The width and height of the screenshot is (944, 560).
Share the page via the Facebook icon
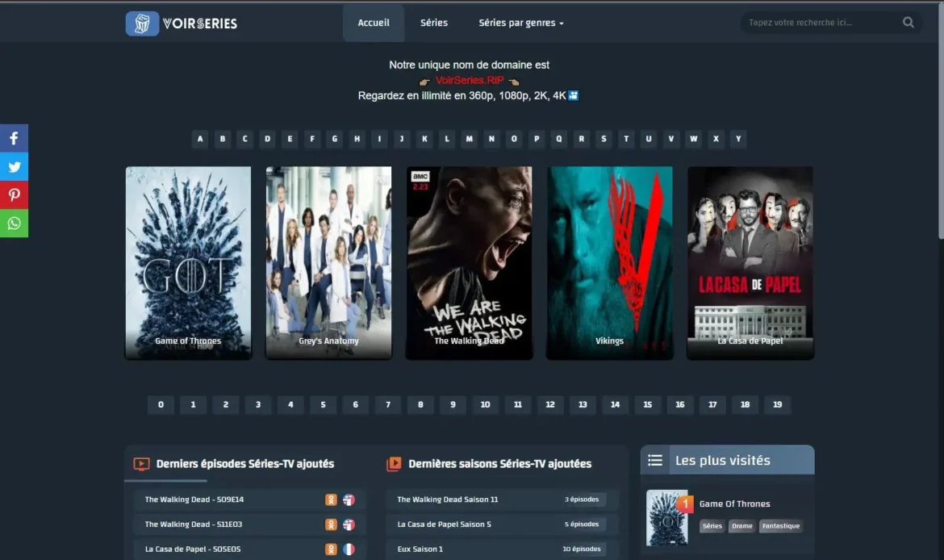(14, 138)
